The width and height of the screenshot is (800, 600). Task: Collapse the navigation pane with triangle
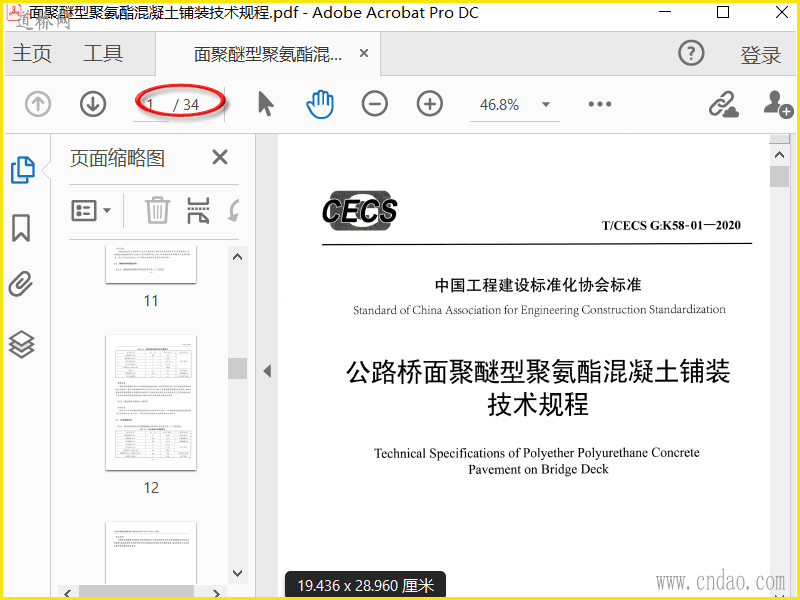tap(267, 371)
